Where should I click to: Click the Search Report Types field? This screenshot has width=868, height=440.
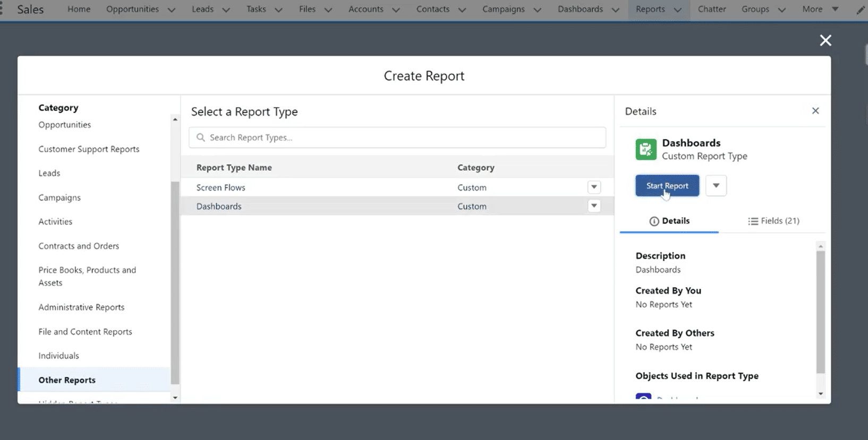tap(397, 137)
